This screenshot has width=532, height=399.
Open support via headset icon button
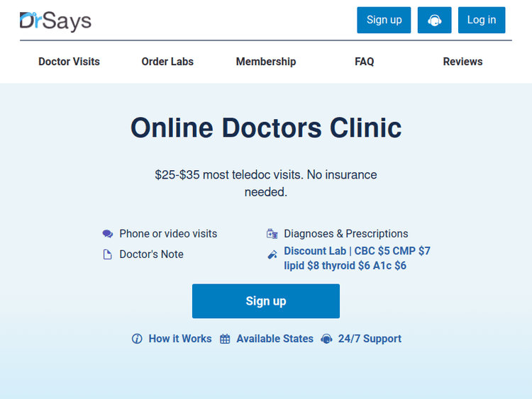point(434,20)
